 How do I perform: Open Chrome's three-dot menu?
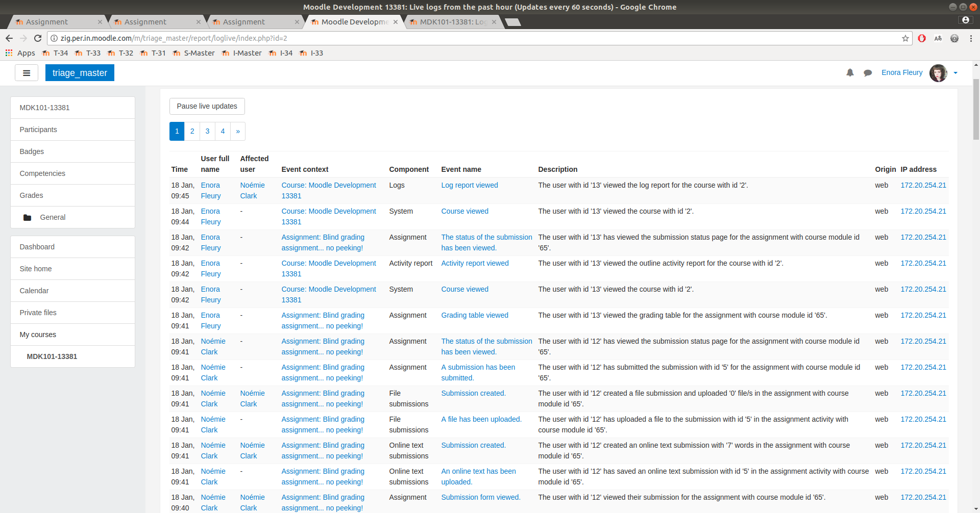click(x=971, y=38)
